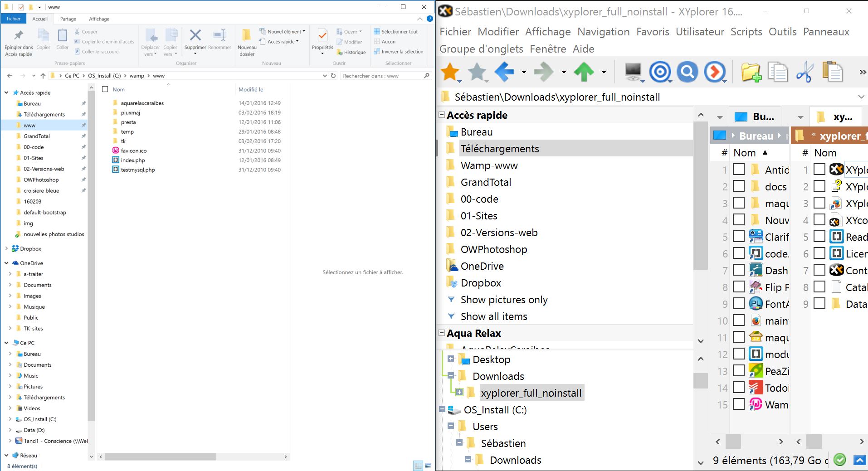Click the Propriétés checkmark icon

[x=322, y=35]
